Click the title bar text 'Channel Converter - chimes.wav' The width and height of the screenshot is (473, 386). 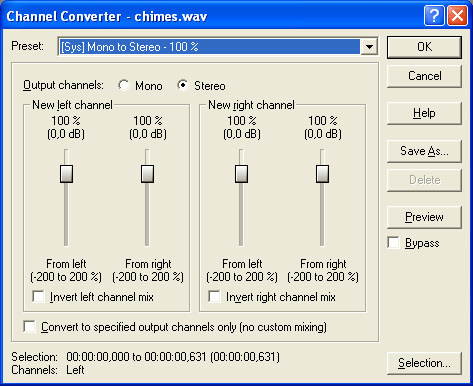[107, 16]
